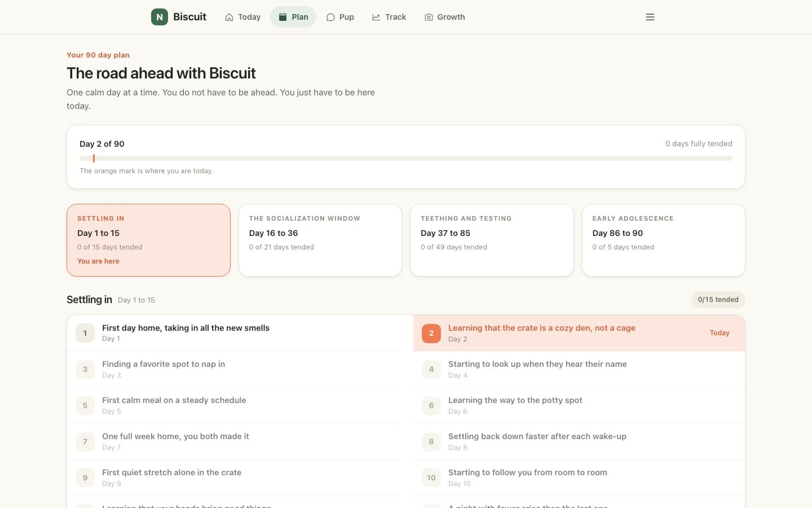The width and height of the screenshot is (812, 508).
Task: Click the day 3 number badge
Action: coord(85,369)
